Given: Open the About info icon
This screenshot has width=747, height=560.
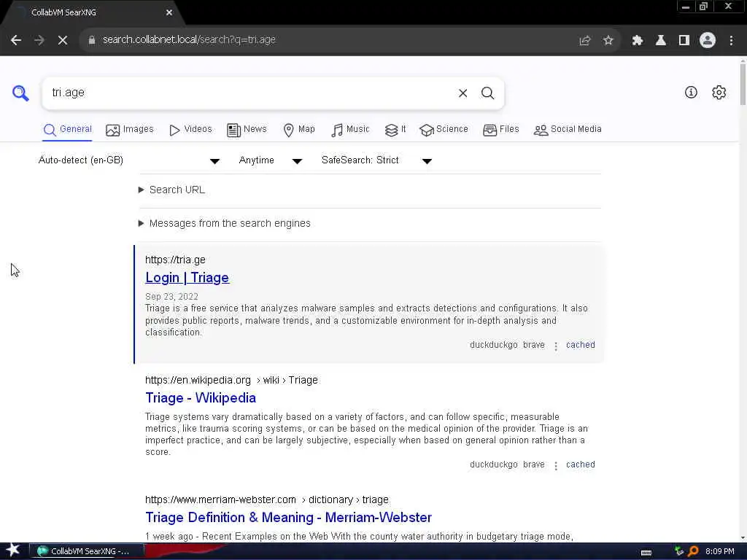Looking at the screenshot, I should coord(691,93).
